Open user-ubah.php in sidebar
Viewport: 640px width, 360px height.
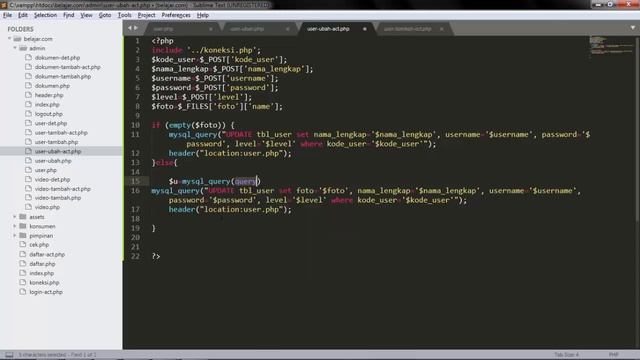[53, 161]
